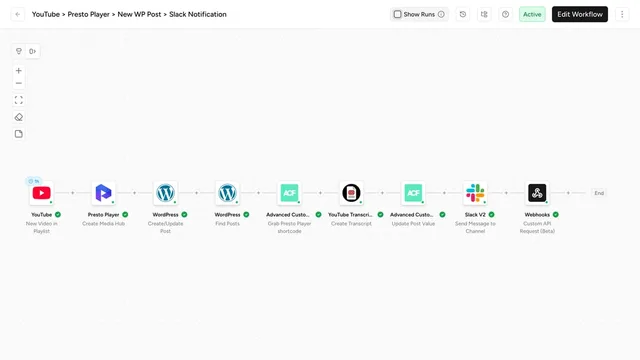Image resolution: width=640 pixels, height=360 pixels.
Task: Open the Show Runs info icon
Action: click(x=441, y=14)
